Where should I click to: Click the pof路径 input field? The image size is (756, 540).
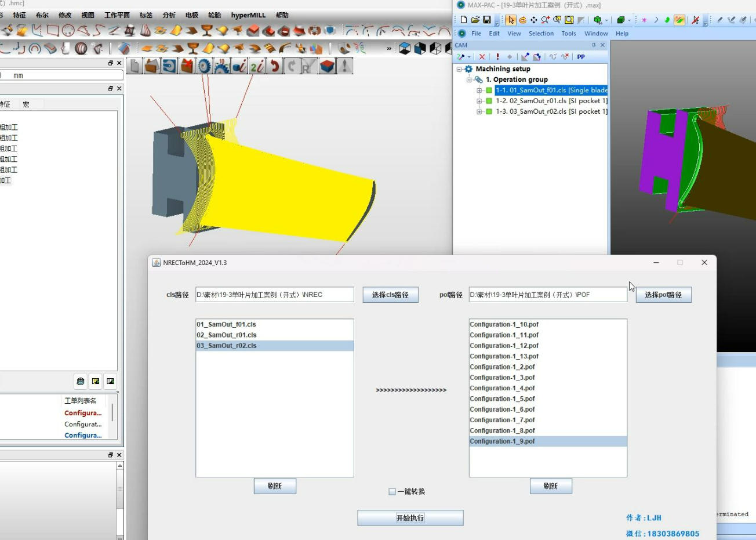[547, 295]
